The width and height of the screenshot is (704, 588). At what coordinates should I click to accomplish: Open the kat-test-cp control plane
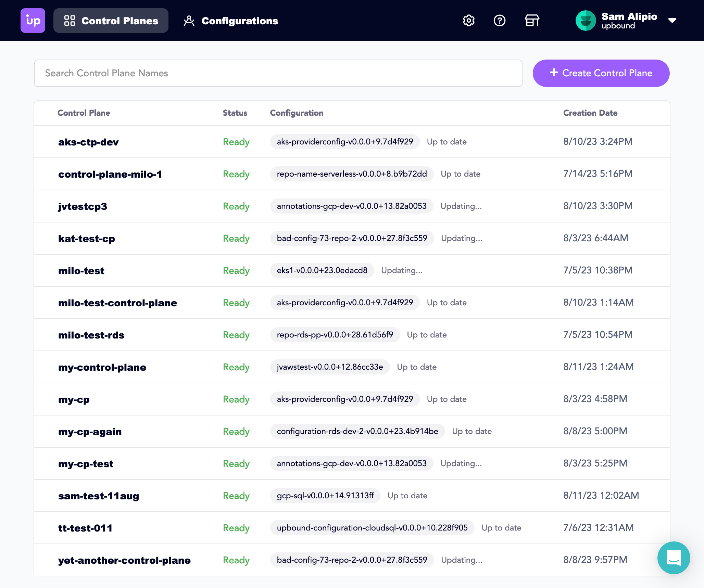(x=86, y=239)
